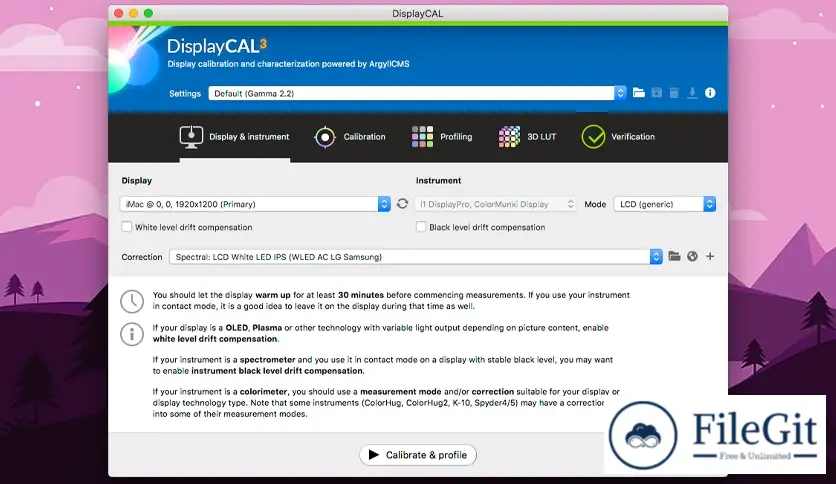Image resolution: width=836 pixels, height=484 pixels.
Task: Click the yellow minimize window button
Action: (x=133, y=13)
